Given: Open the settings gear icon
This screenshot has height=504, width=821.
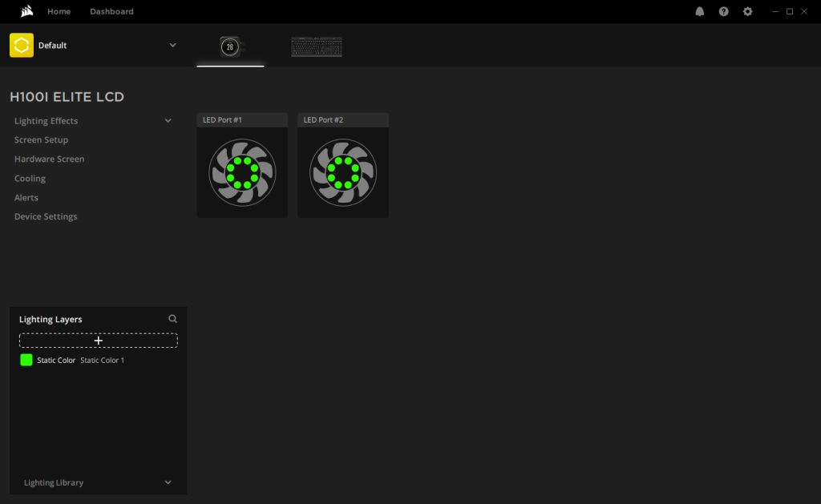Looking at the screenshot, I should coord(748,11).
